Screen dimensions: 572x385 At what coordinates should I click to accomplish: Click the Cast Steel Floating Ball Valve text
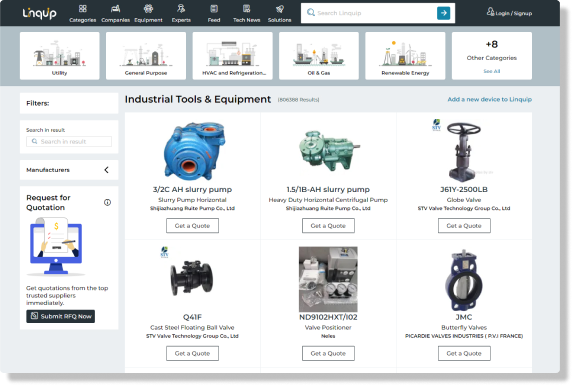point(192,327)
